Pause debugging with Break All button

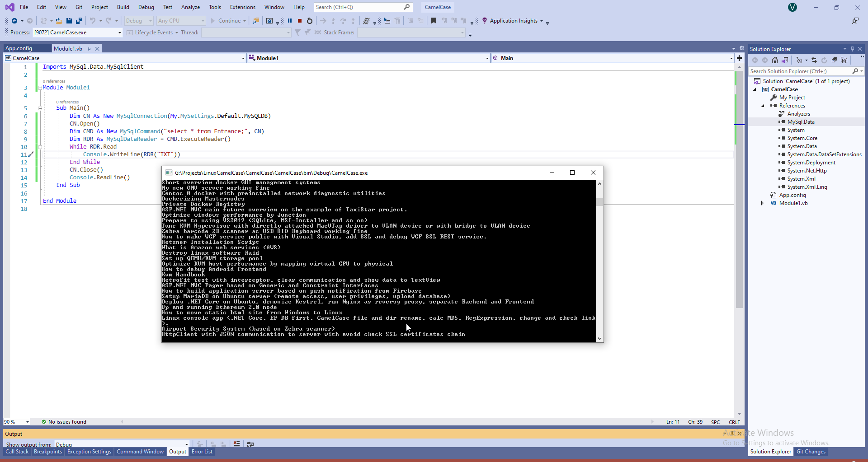[290, 21]
